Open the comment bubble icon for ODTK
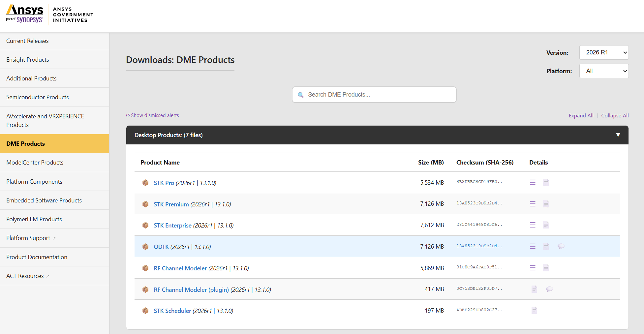Image resolution: width=644 pixels, height=334 pixels. [x=561, y=246]
